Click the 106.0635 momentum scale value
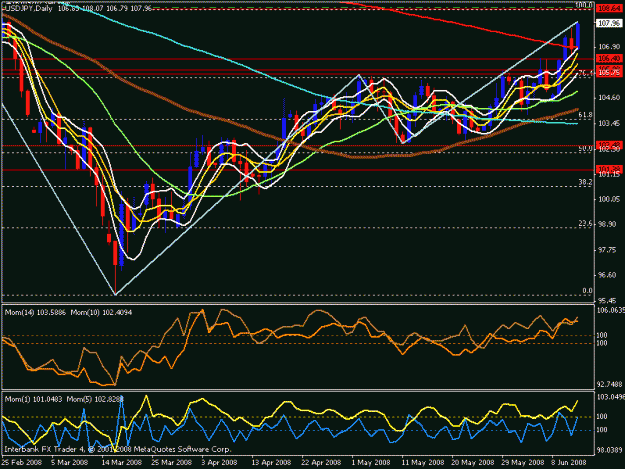 [x=610, y=310]
